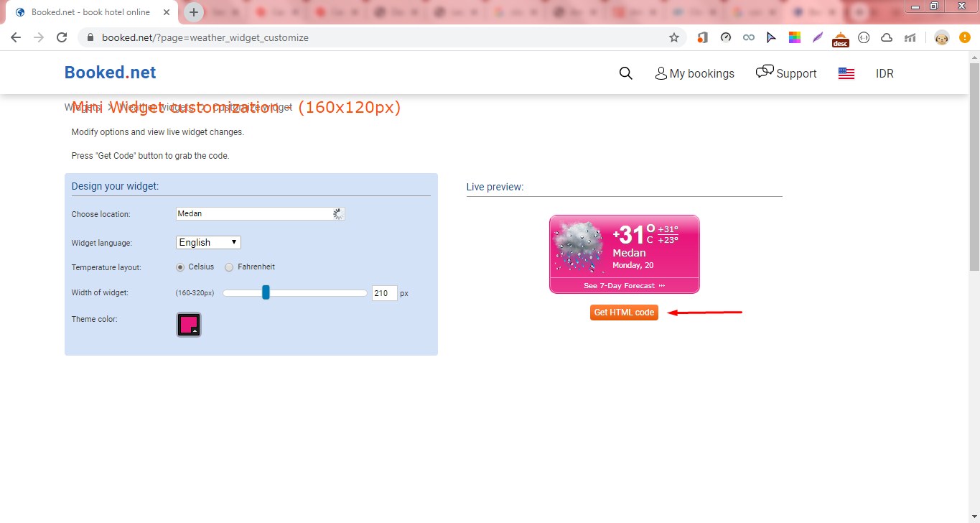The width and height of the screenshot is (980, 523).
Task: Open the See 7-Day Forecast link
Action: [x=624, y=286]
